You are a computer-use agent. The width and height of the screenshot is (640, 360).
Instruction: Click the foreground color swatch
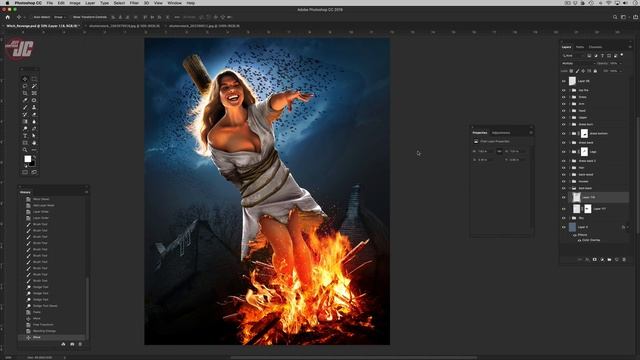27,159
